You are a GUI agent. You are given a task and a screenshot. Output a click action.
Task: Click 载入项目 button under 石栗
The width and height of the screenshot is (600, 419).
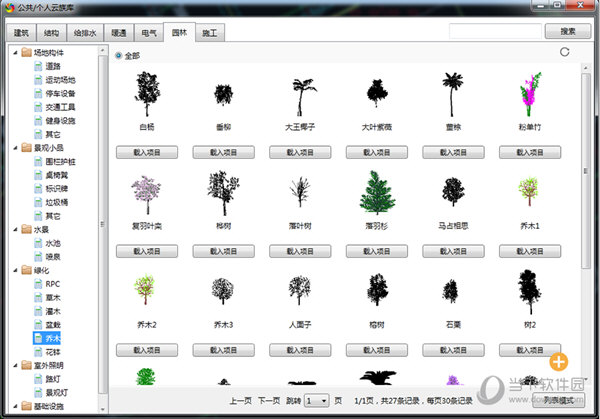[x=453, y=350]
